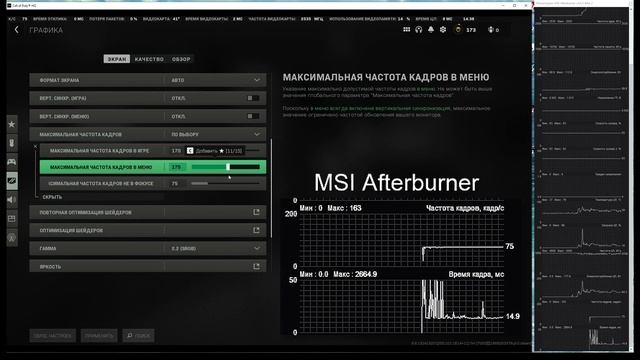Maximize the Call of Duty window
This screenshot has height=360, width=640.
pos(514,5)
